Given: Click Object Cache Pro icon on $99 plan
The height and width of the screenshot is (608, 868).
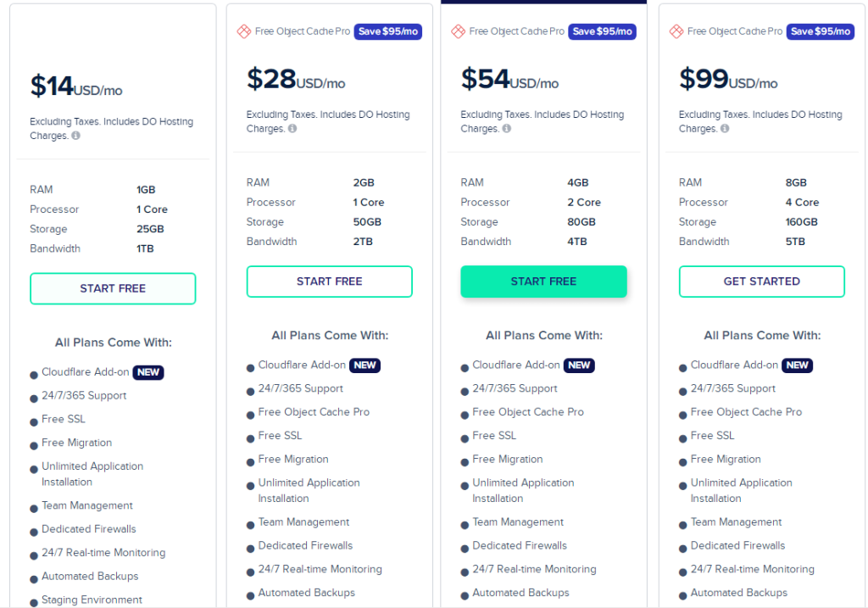Looking at the screenshot, I should pos(676,31).
